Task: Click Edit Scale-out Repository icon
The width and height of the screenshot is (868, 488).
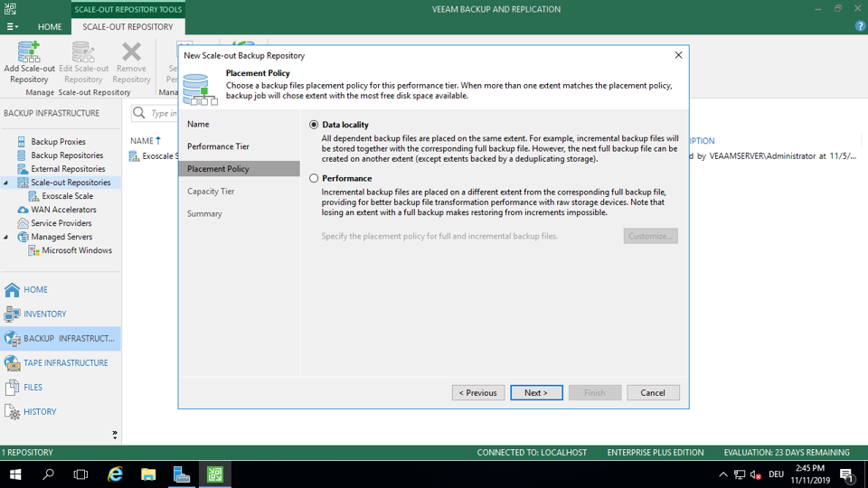Action: point(83,52)
